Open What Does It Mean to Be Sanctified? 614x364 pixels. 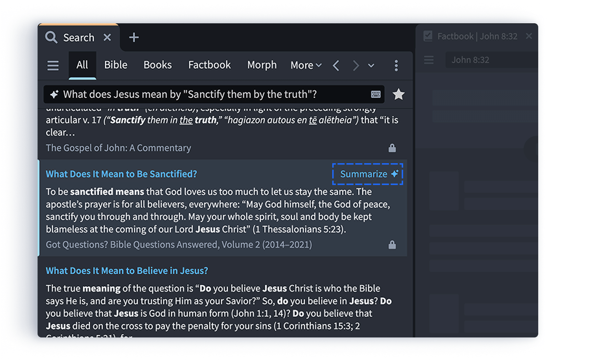click(x=121, y=174)
